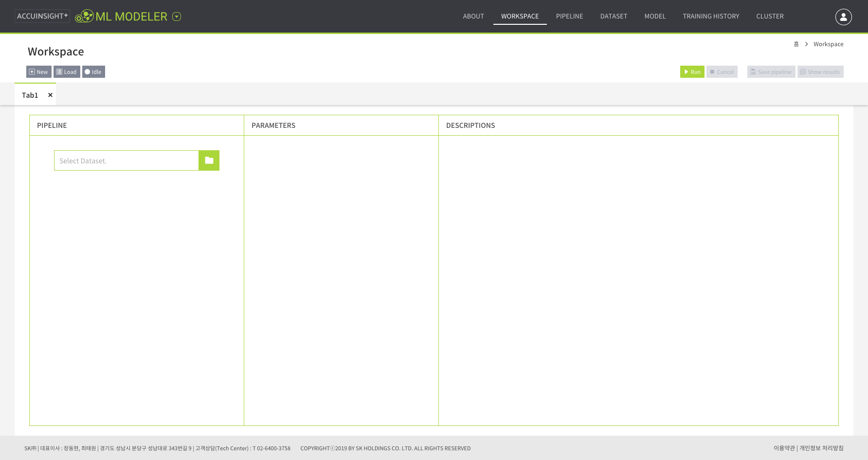The height and width of the screenshot is (460, 868).
Task: Run the pipeline
Action: pos(692,72)
